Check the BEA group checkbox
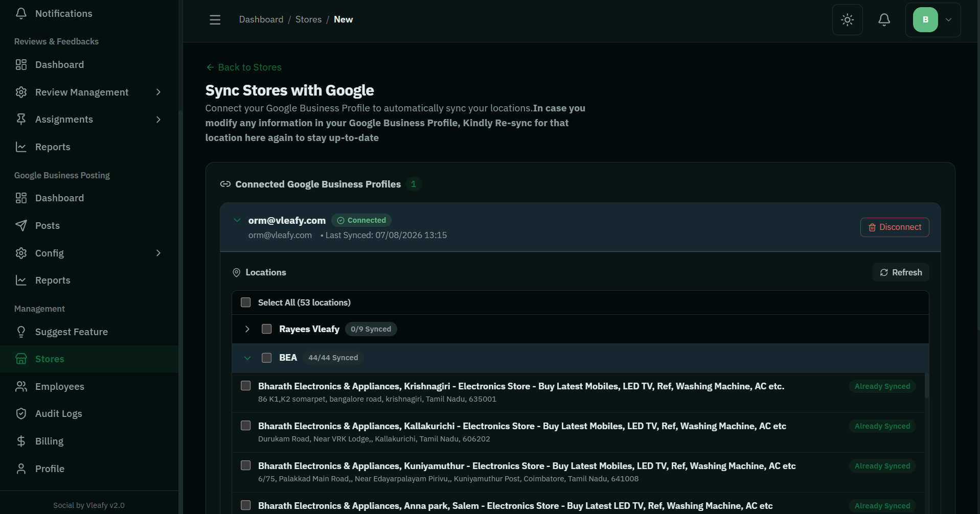 pos(267,358)
